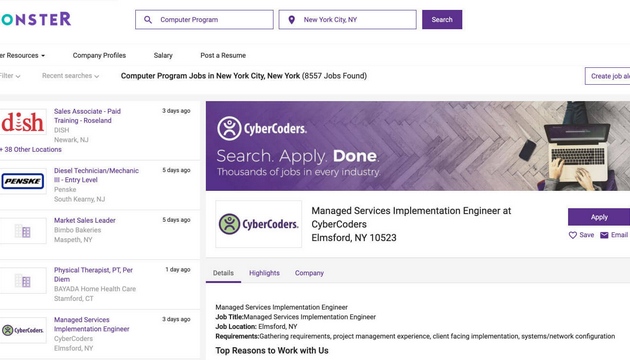Click 'Stamford, CT' location text
This screenshot has height=360, width=630.
[x=74, y=299]
